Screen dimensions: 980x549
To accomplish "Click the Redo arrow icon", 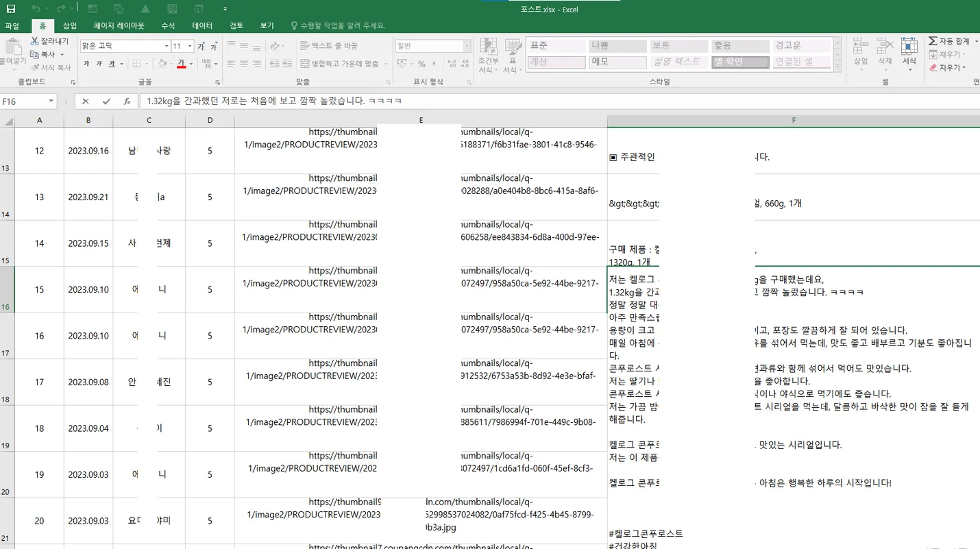I will pos(61,8).
